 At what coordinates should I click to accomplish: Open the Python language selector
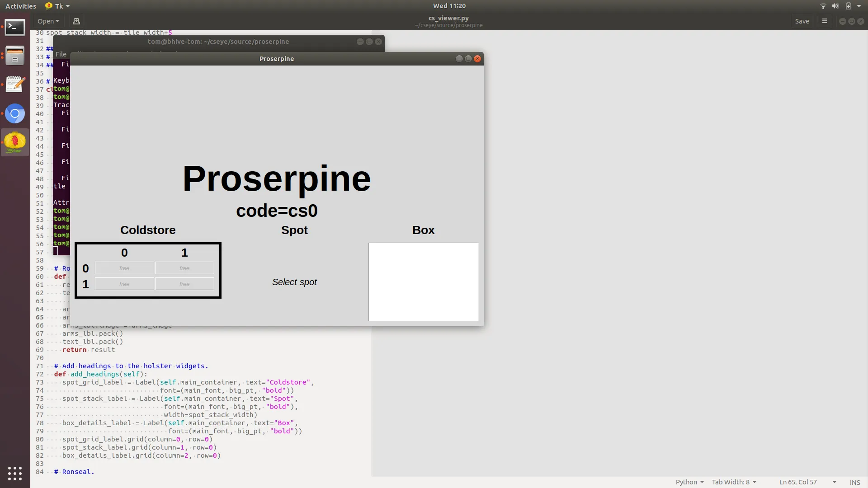689,482
